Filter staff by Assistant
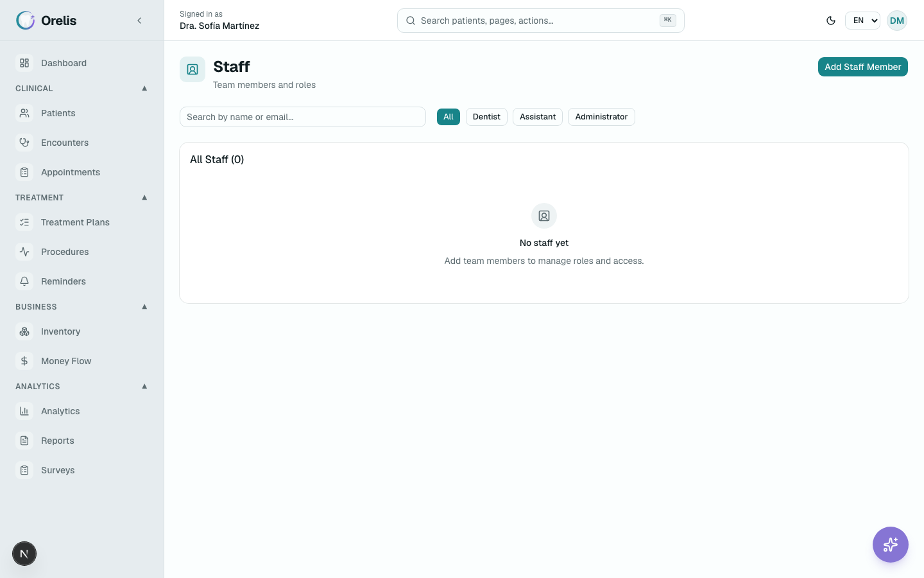This screenshot has width=924, height=578. pyautogui.click(x=538, y=117)
